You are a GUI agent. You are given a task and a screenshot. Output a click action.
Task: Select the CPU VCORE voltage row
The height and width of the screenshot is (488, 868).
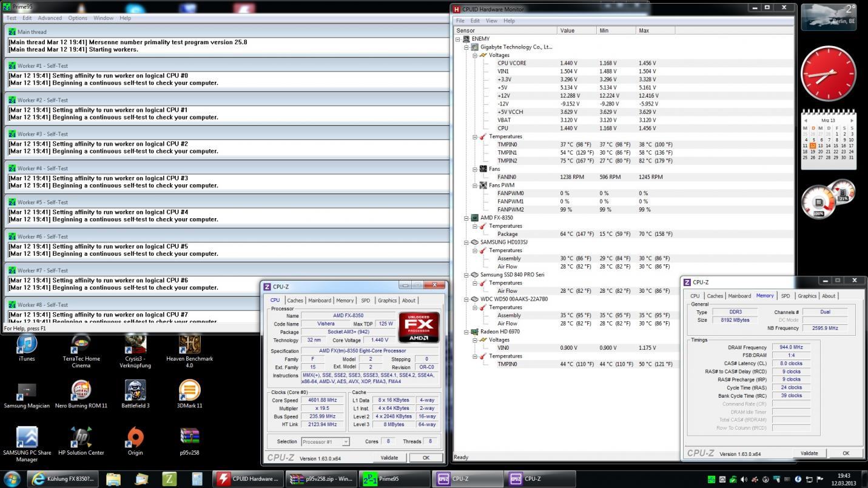click(623, 63)
